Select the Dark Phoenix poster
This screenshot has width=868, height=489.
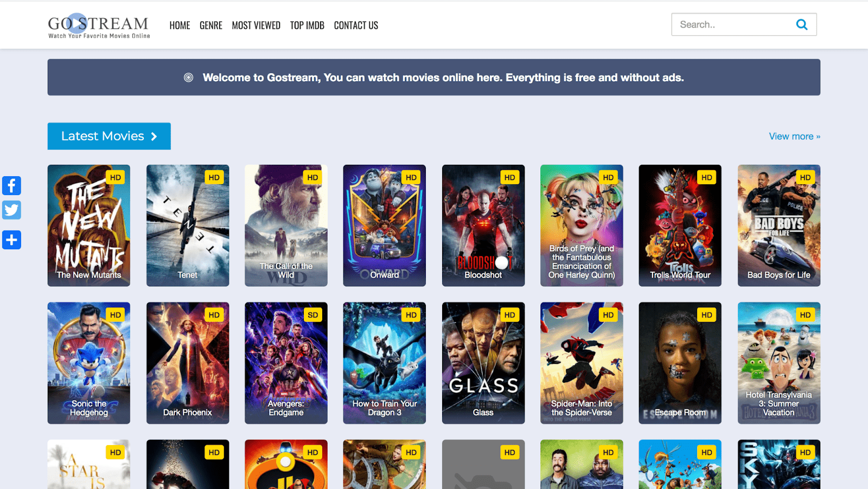[x=188, y=363]
